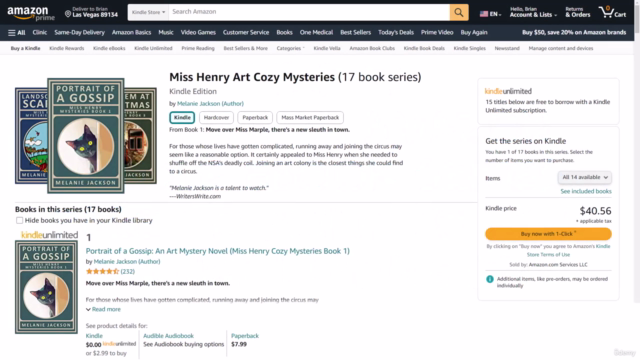Image resolution: width=640 pixels, height=360 pixels.
Task: Open Best Sellers & More in subnav
Action: [246, 48]
